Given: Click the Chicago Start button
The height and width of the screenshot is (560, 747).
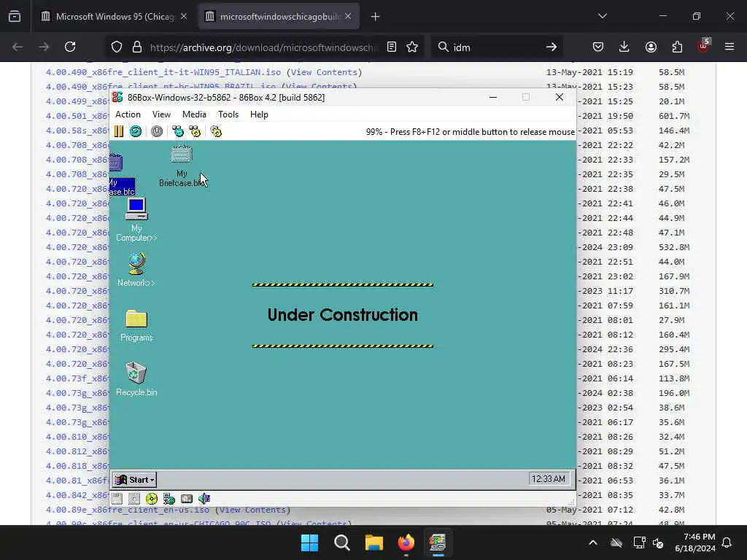Looking at the screenshot, I should 135,480.
